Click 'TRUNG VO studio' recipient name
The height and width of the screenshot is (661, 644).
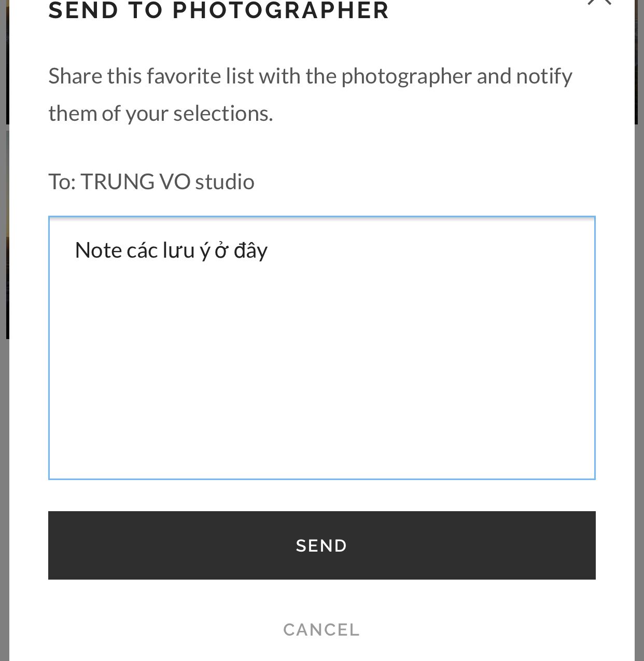coord(167,181)
